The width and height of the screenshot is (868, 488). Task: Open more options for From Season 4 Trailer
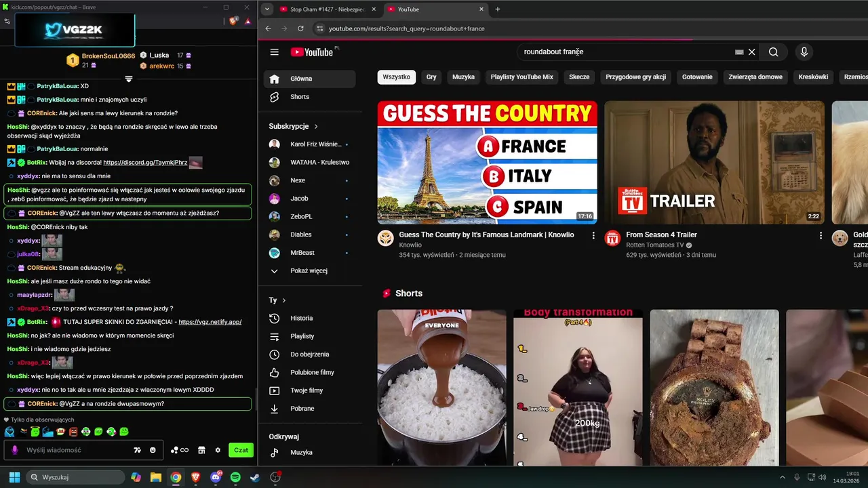tap(821, 236)
